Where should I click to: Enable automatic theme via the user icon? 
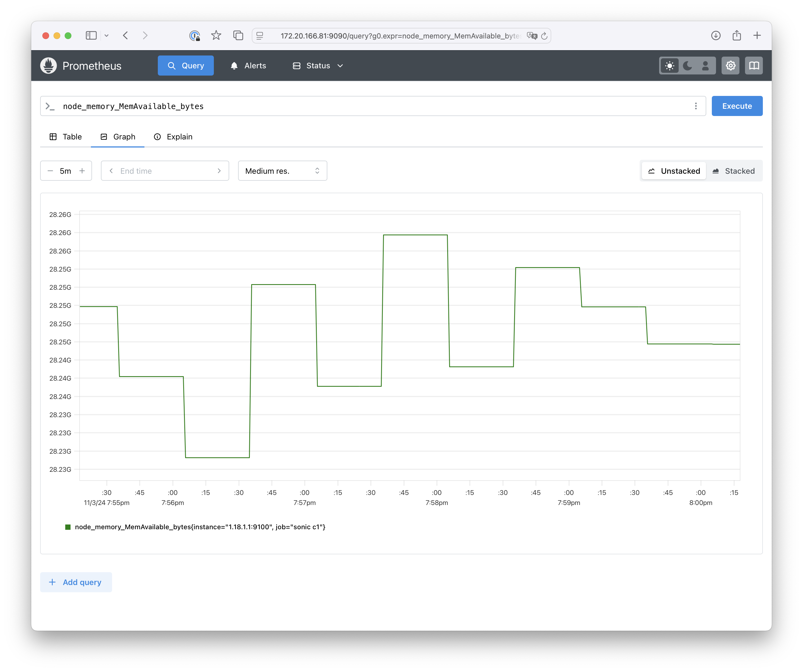point(705,66)
